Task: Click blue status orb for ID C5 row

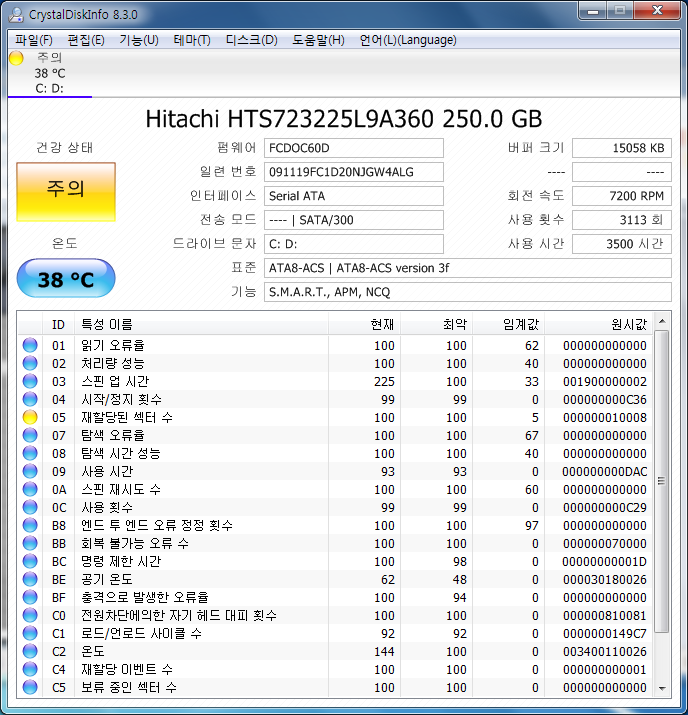Action: [30, 687]
